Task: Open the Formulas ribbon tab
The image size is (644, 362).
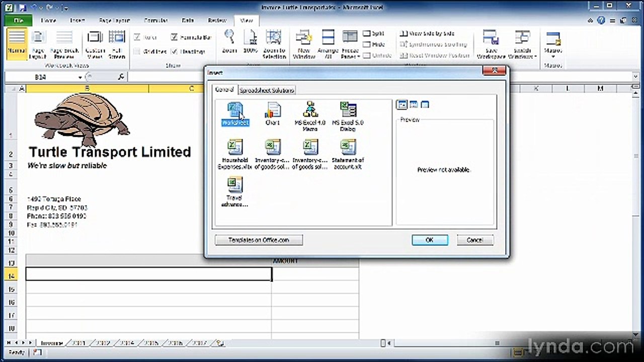Action: pos(155,21)
